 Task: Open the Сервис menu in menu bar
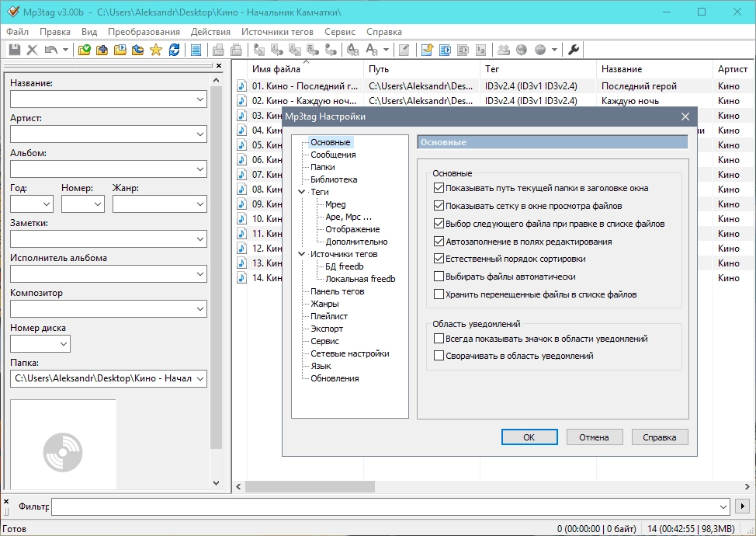coord(340,32)
